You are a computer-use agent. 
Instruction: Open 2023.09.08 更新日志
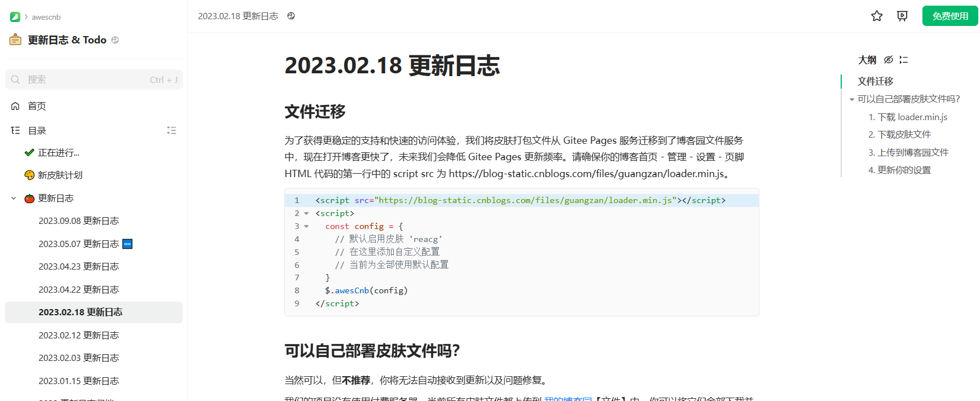pyautogui.click(x=78, y=221)
